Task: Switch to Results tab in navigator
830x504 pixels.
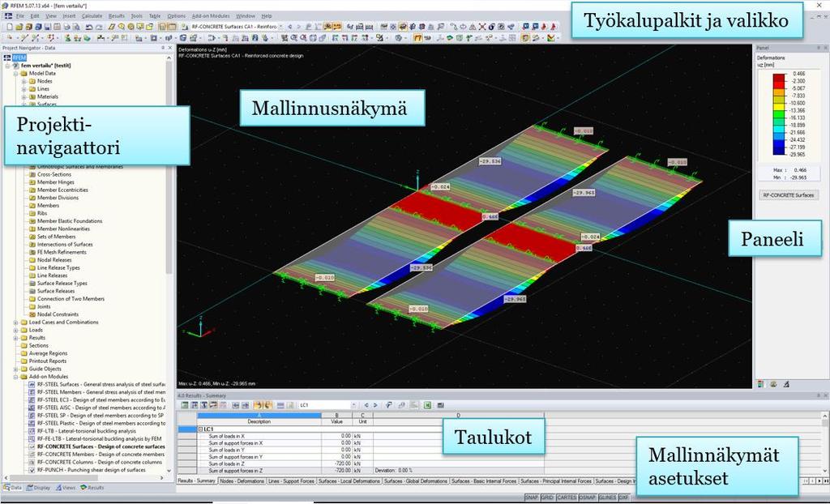Action: click(92, 488)
